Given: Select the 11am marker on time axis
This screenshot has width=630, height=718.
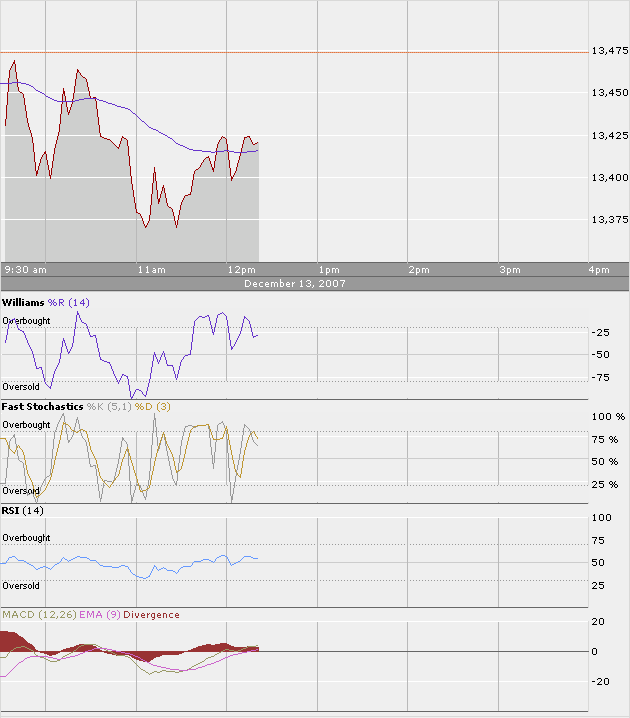Looking at the screenshot, I should click(x=151, y=270).
